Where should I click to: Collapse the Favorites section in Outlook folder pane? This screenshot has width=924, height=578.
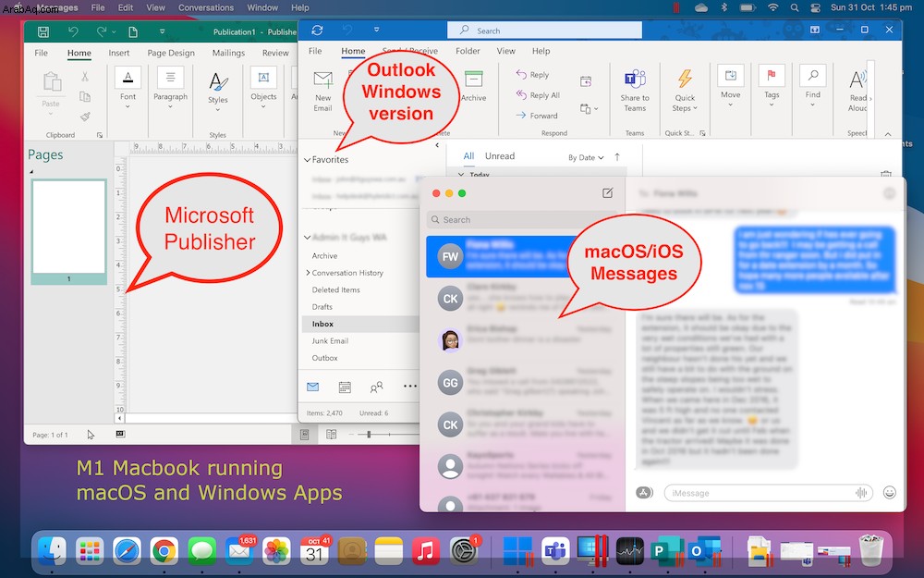point(307,160)
